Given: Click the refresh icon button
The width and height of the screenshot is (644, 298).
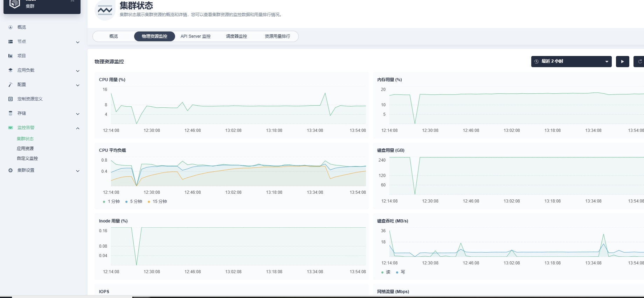Looking at the screenshot, I should tap(639, 62).
